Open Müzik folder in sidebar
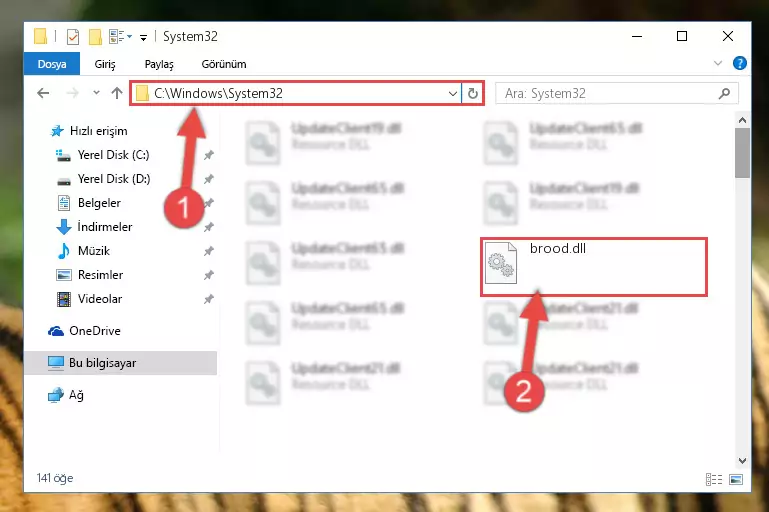Image resolution: width=769 pixels, height=512 pixels. click(x=94, y=251)
